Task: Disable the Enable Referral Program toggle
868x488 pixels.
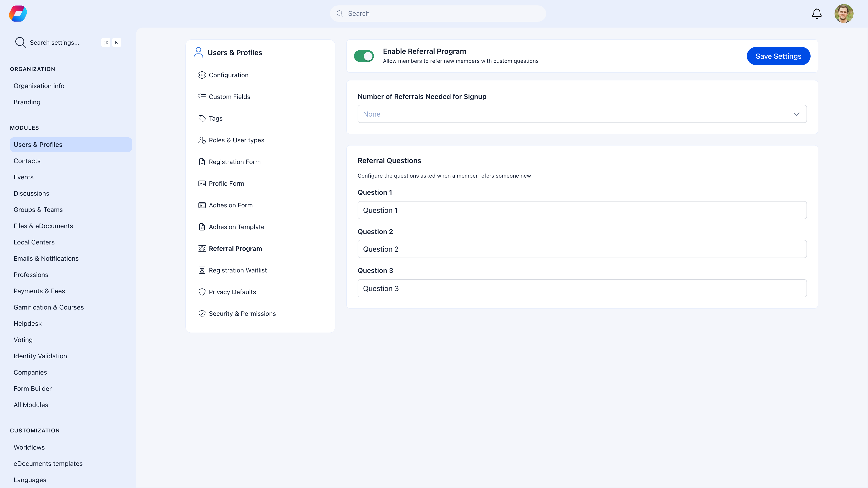Action: [x=364, y=56]
